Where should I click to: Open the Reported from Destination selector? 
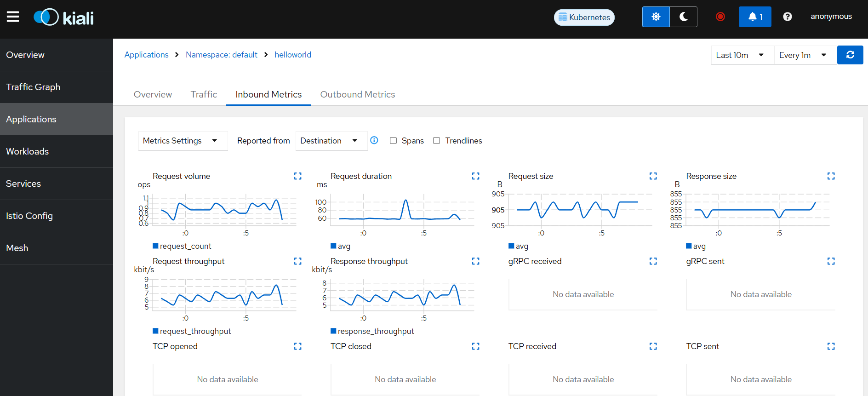point(331,141)
